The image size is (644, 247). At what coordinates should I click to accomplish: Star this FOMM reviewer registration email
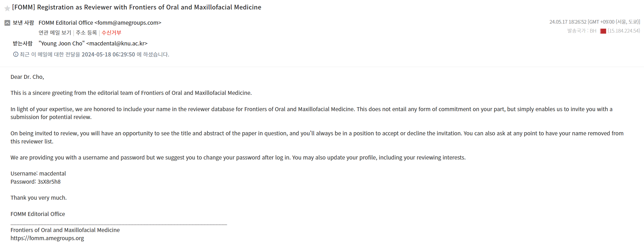pos(7,8)
